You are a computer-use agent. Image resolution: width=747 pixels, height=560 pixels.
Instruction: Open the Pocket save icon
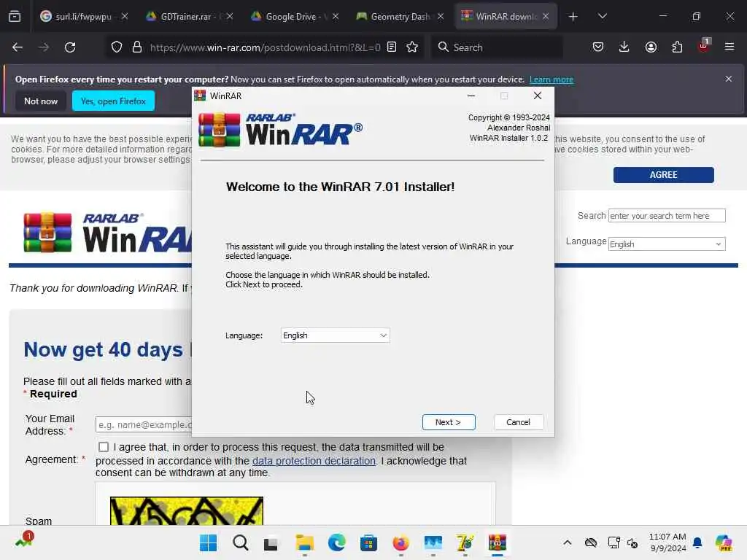(x=598, y=47)
